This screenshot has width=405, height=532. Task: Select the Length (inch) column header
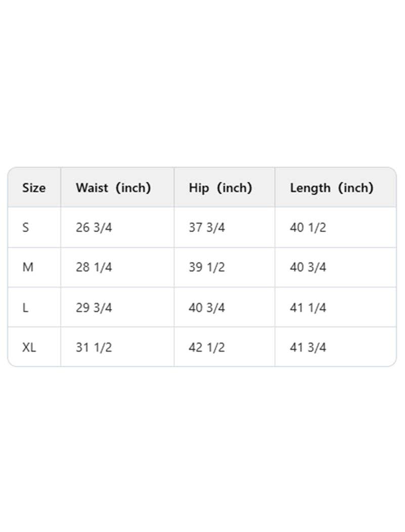pyautogui.click(x=332, y=188)
